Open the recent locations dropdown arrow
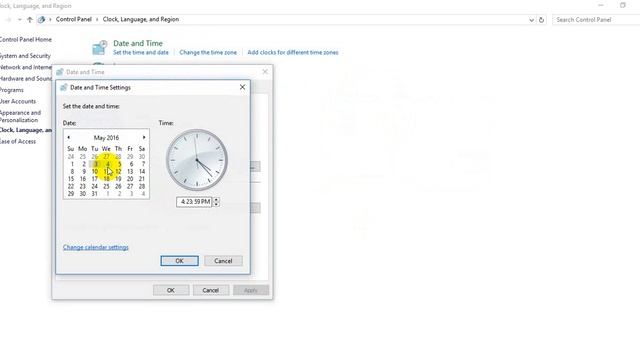 point(19,20)
